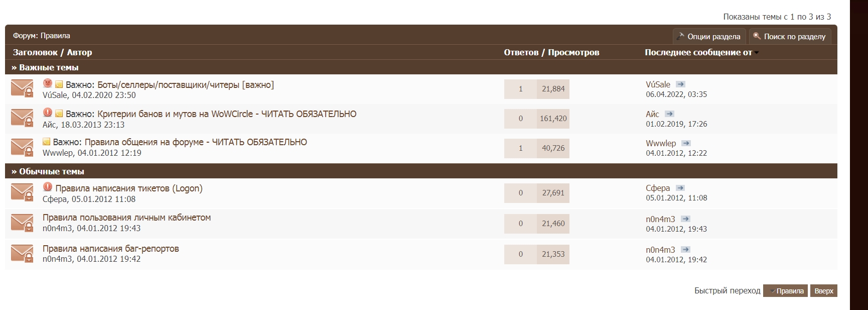Expand the Правила quick-navigation dropdown

click(x=785, y=291)
